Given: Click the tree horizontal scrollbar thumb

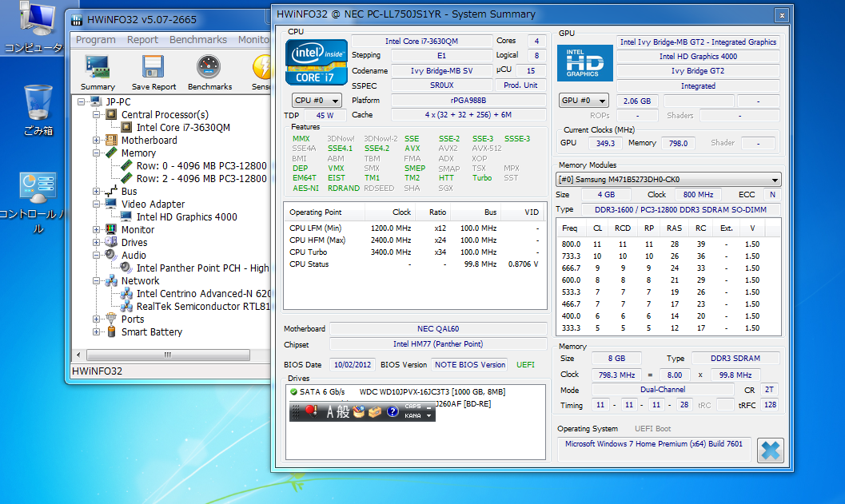Looking at the screenshot, I should [x=168, y=355].
